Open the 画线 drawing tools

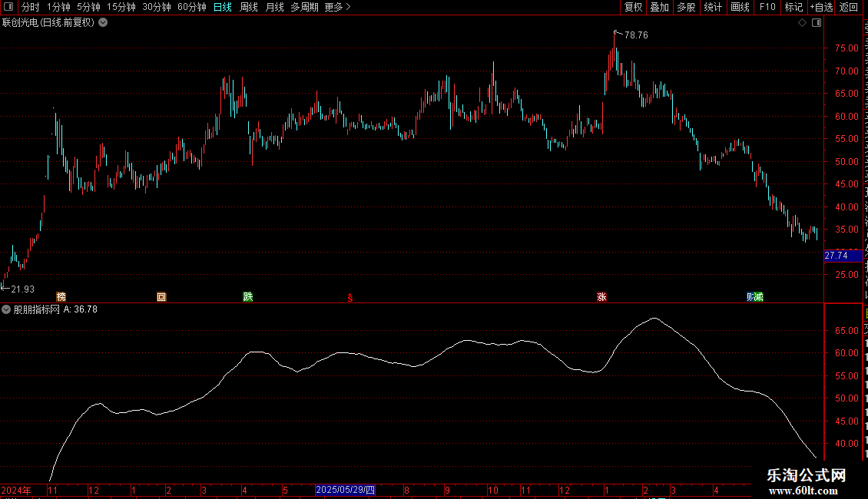[740, 7]
